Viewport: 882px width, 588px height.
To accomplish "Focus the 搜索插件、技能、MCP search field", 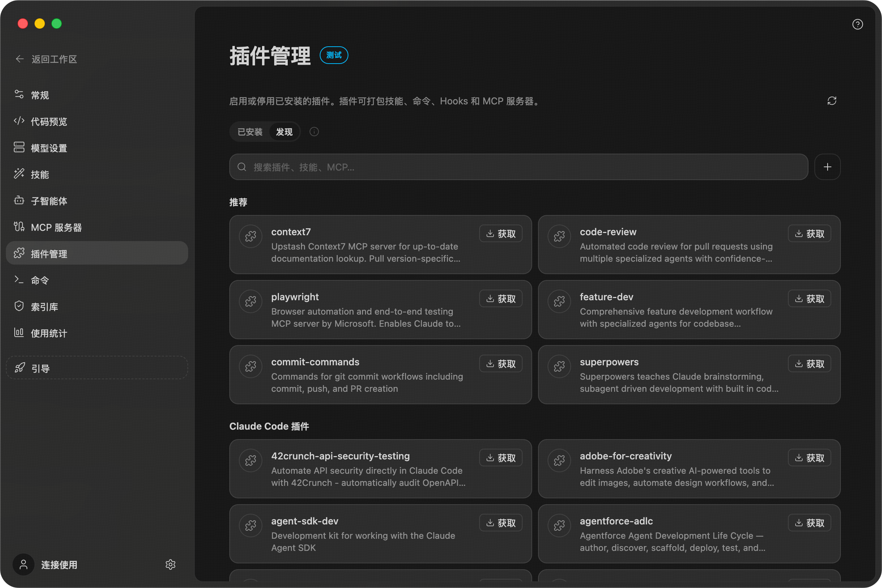I will (519, 167).
